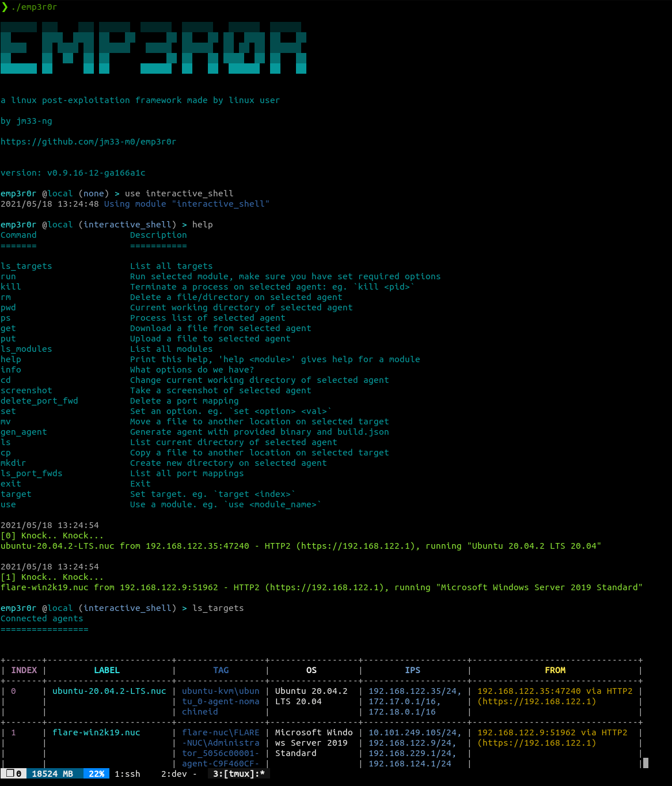This screenshot has height=786, width=672.
Task: Click the LABEL column header
Action: pos(107,670)
